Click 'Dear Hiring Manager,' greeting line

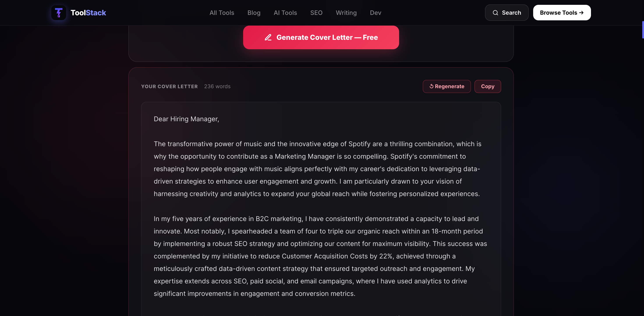coord(186,119)
